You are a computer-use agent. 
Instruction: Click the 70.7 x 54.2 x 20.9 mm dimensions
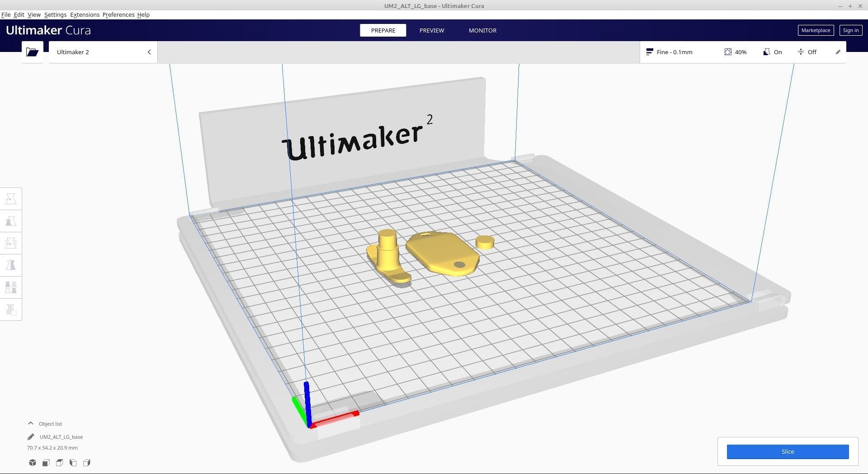tap(52, 448)
